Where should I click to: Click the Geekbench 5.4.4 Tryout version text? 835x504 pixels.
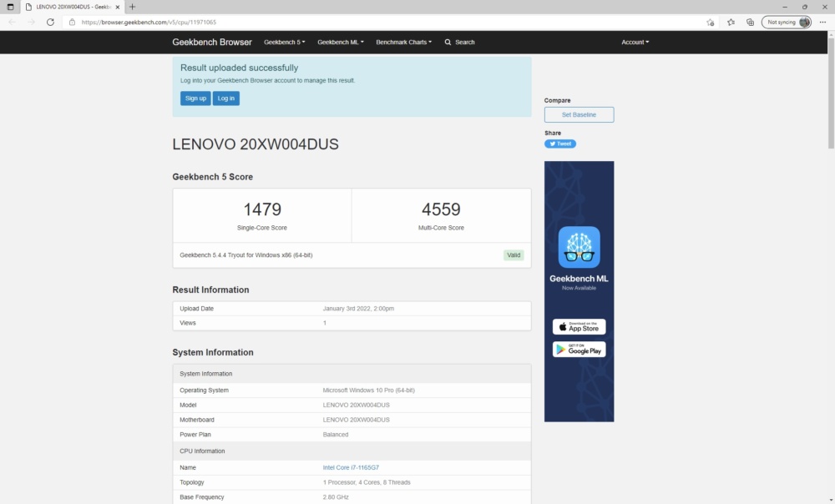pos(246,255)
